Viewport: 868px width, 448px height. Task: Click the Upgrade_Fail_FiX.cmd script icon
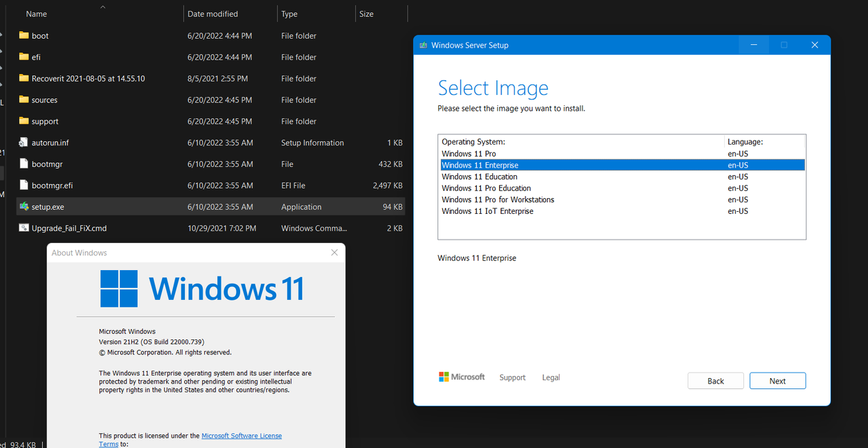click(24, 228)
